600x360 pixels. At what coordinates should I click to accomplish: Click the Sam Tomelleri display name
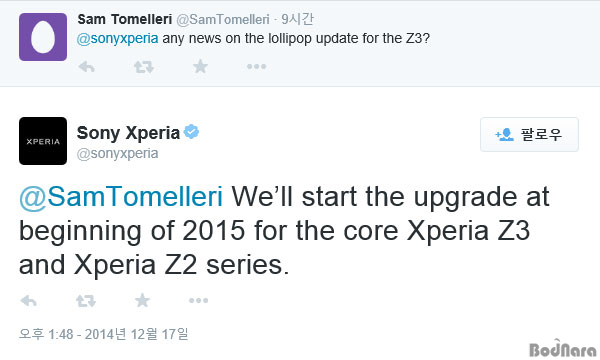(x=125, y=19)
